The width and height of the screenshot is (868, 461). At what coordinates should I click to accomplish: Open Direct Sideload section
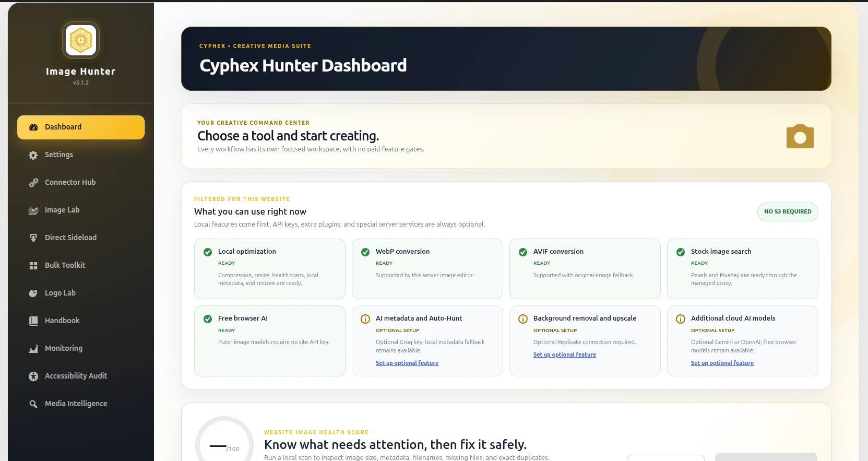81,238
